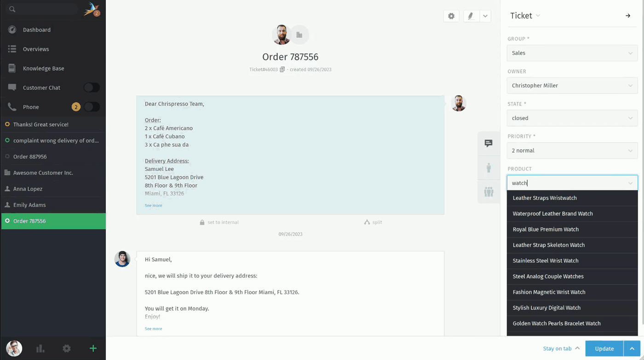Show organization group people icon
This screenshot has width=644, height=360.
click(489, 192)
